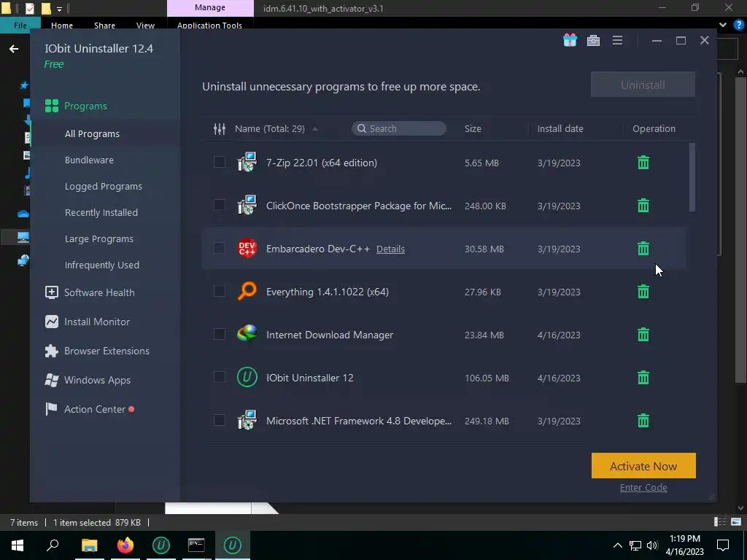Screen dimensions: 747x560
Task: Click the Enter Code link
Action: pyautogui.click(x=643, y=487)
